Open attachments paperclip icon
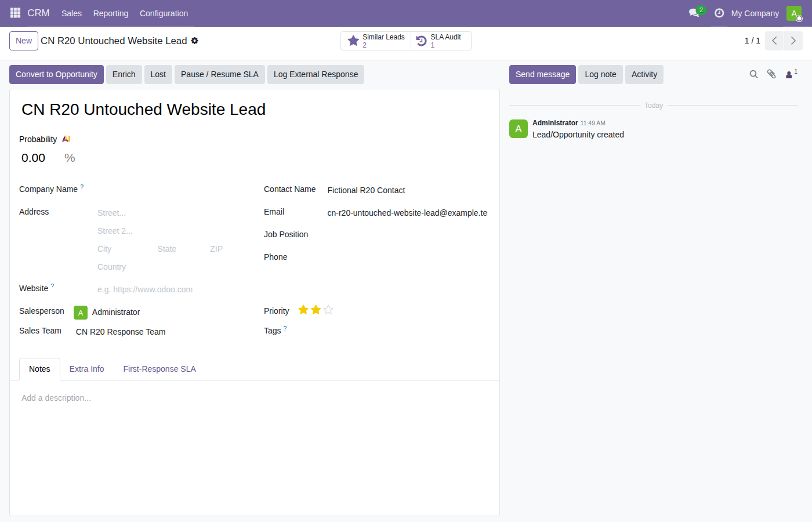The height and width of the screenshot is (522, 812). [x=771, y=74]
